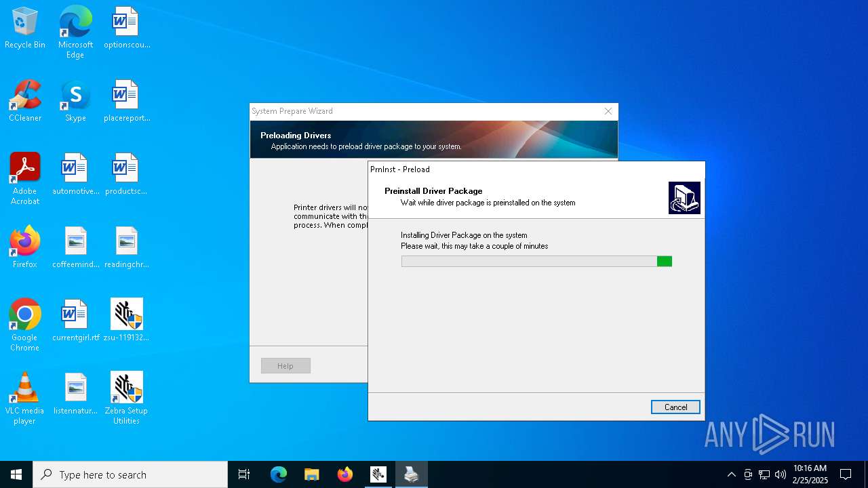Open VLC media player desktop shortcut
Image resolution: width=868 pixels, height=488 pixels.
25,399
